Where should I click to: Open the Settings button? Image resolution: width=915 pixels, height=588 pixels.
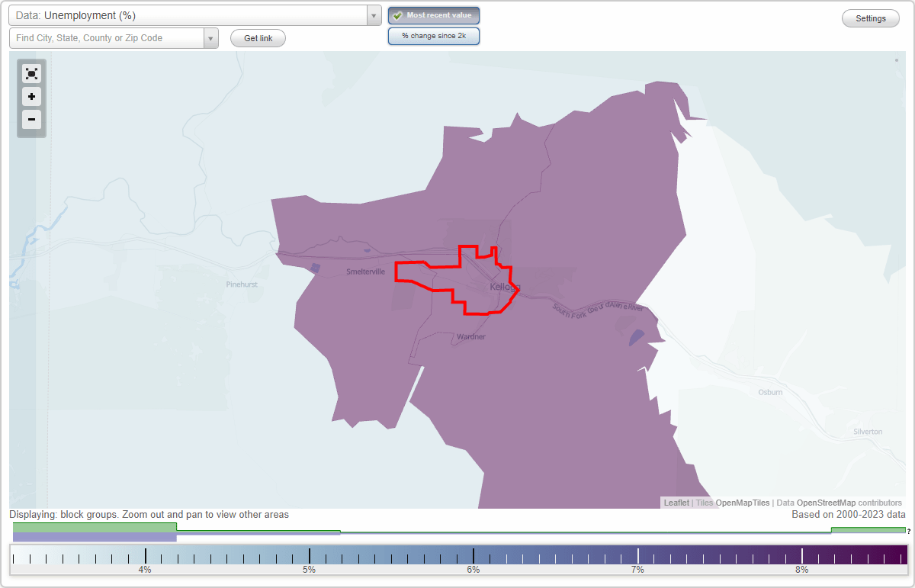(x=871, y=19)
